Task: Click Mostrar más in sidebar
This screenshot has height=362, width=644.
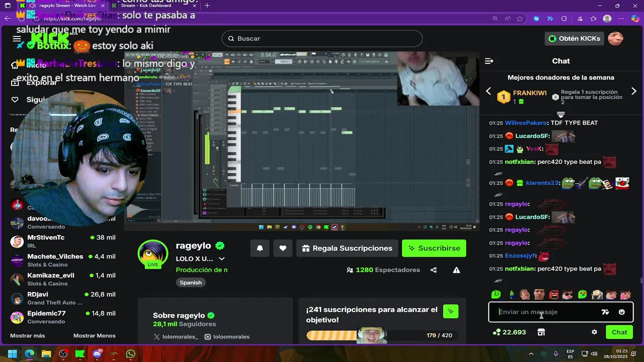Action: pyautogui.click(x=28, y=336)
